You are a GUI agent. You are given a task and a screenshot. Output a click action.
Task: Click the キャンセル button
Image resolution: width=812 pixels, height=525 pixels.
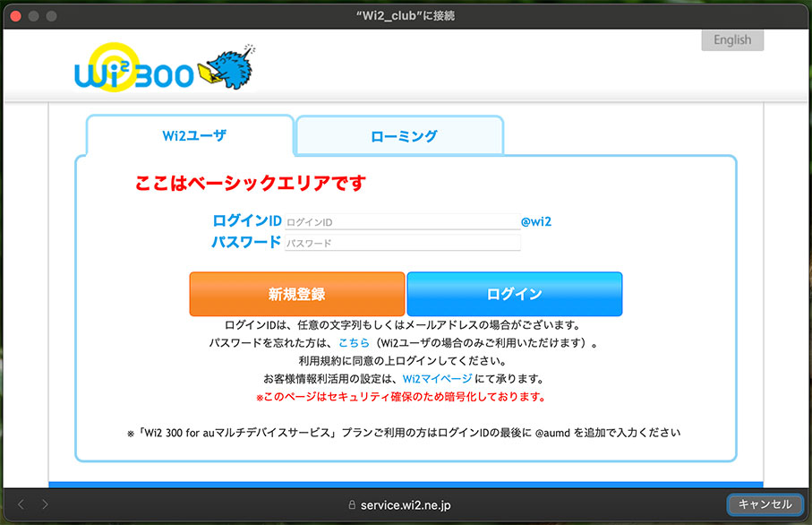pos(765,504)
